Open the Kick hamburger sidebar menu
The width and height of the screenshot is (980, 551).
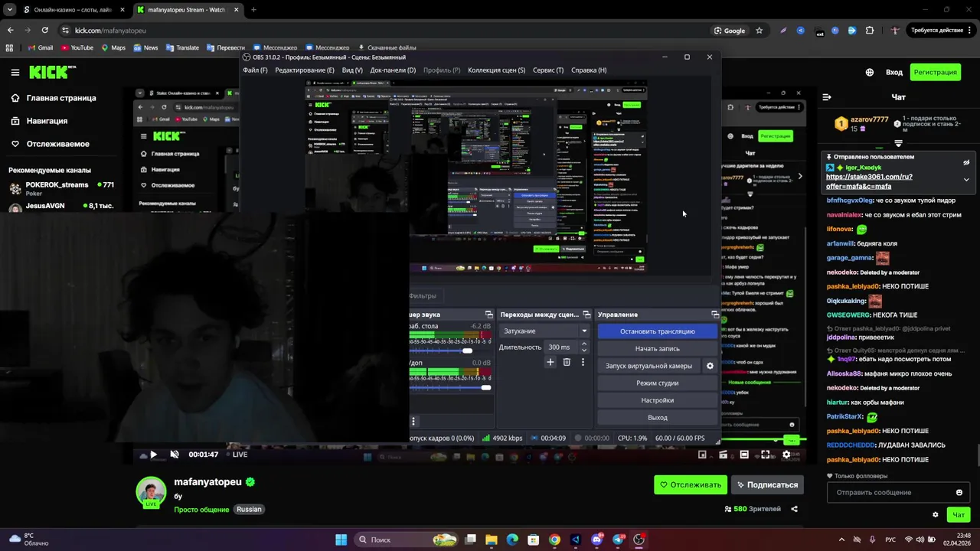15,72
